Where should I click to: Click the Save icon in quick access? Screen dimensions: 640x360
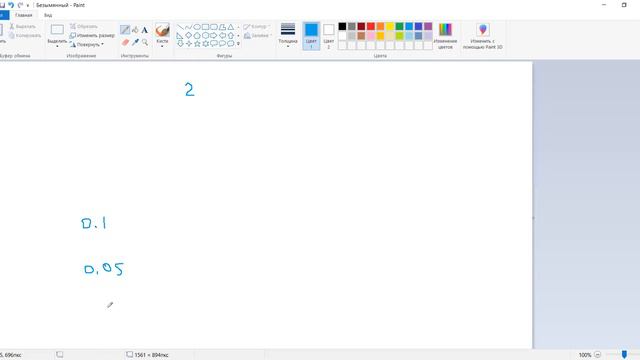tap(2, 5)
